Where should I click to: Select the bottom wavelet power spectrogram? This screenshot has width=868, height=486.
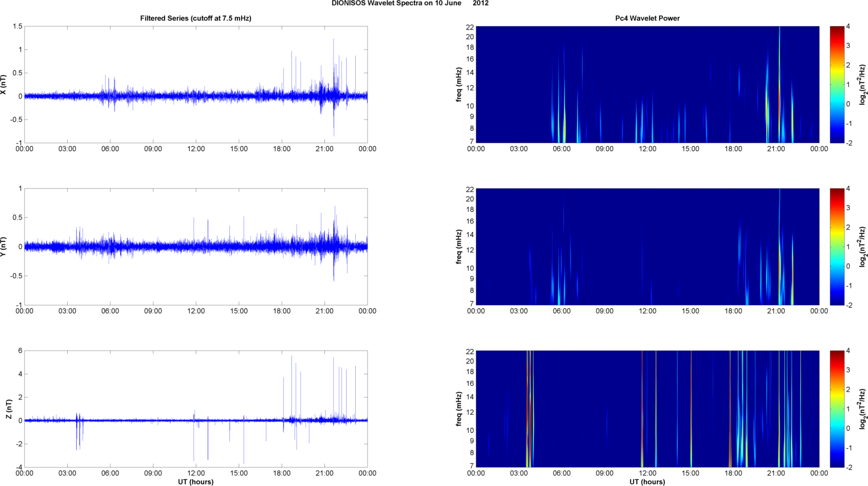[x=647, y=409]
